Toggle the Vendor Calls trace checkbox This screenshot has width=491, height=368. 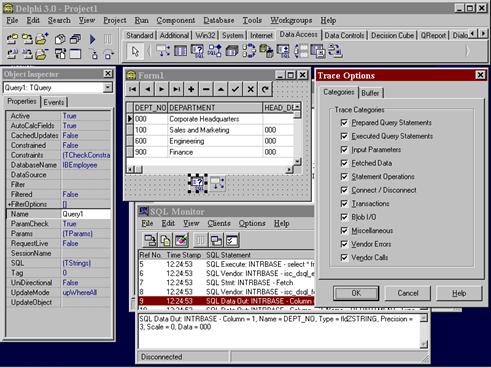(344, 257)
